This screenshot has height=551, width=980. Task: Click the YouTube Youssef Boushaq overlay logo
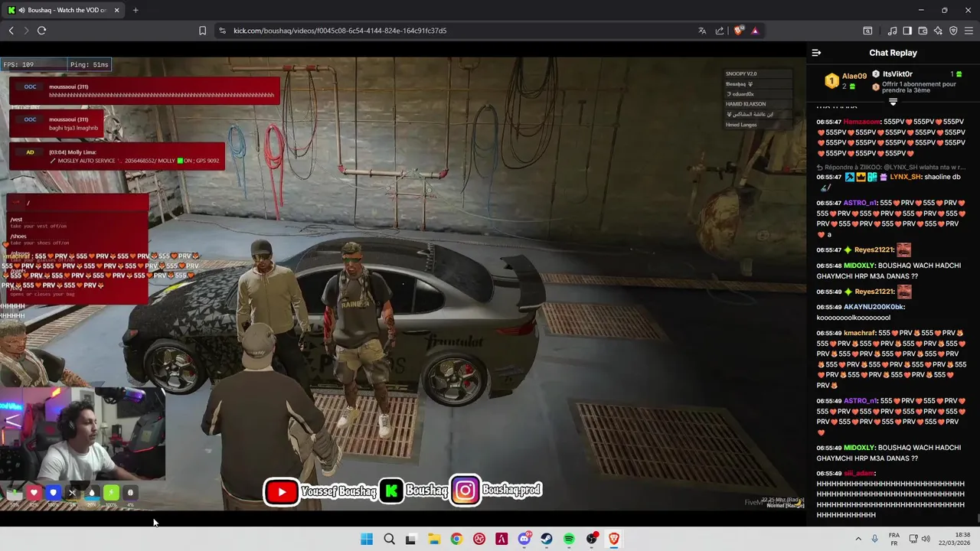pos(282,492)
